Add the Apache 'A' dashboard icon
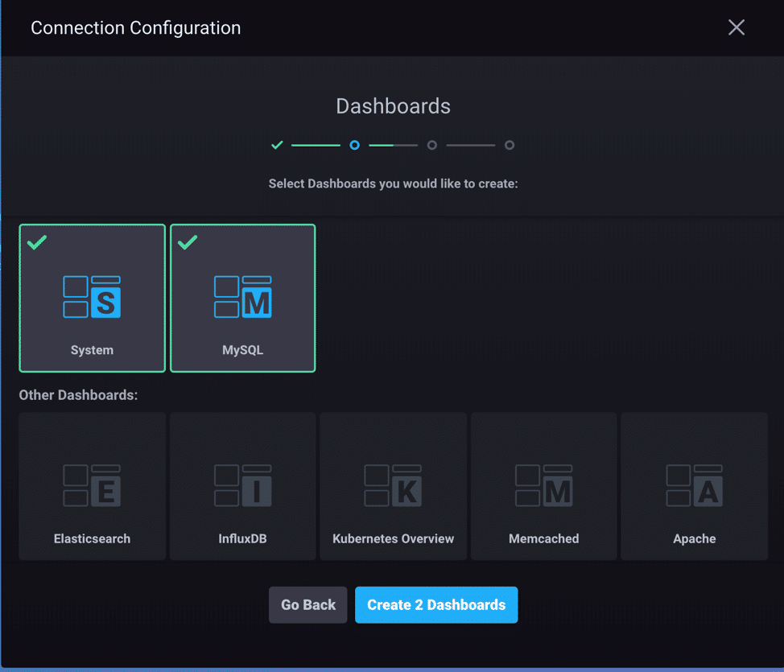784x672 pixels. coord(694,485)
